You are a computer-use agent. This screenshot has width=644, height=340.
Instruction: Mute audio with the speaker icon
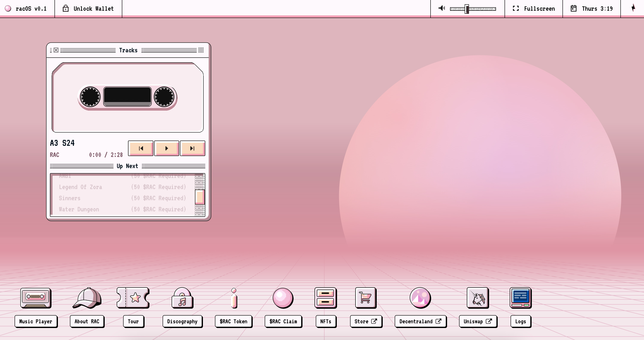pyautogui.click(x=441, y=8)
